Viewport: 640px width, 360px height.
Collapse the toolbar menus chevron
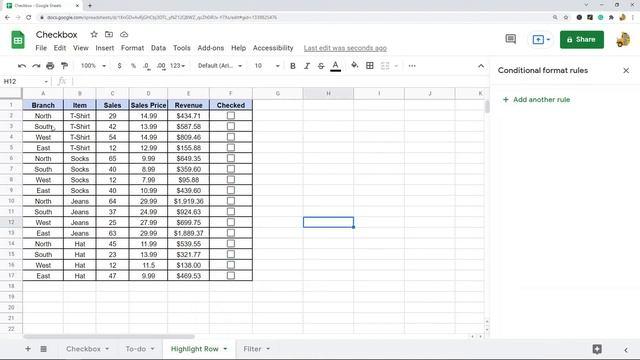click(481, 66)
